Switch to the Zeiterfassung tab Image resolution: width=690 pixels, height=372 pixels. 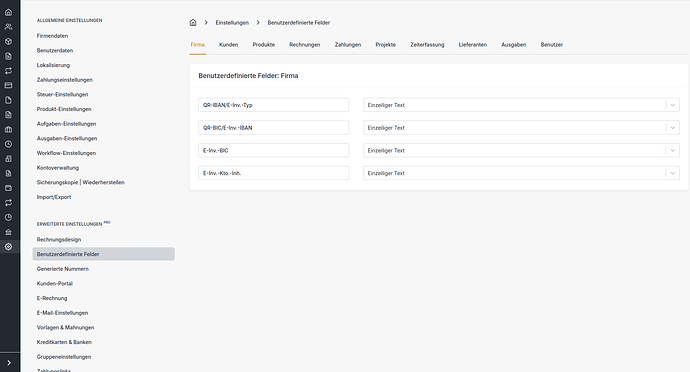[x=427, y=44]
